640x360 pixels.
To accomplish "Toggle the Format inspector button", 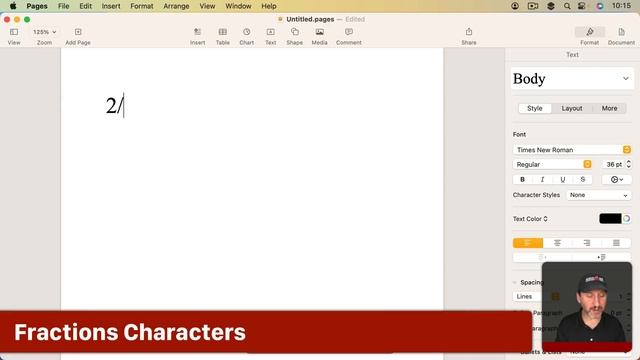I will [x=590, y=32].
